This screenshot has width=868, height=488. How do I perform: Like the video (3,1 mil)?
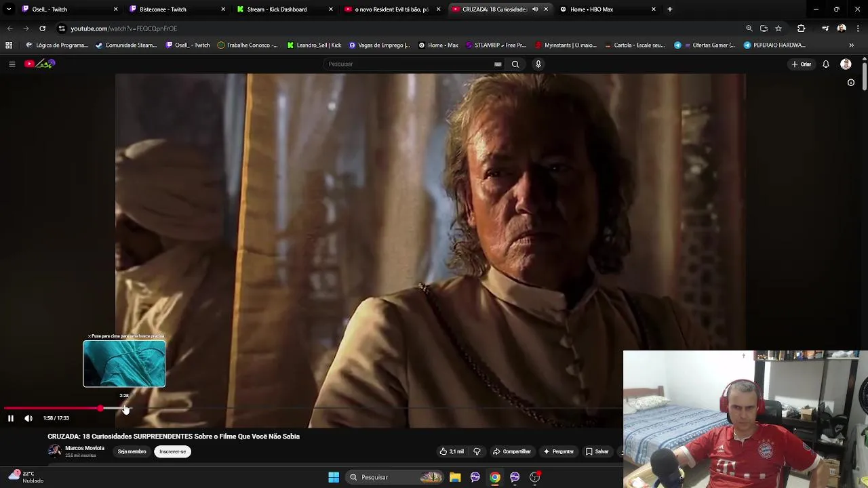(452, 451)
